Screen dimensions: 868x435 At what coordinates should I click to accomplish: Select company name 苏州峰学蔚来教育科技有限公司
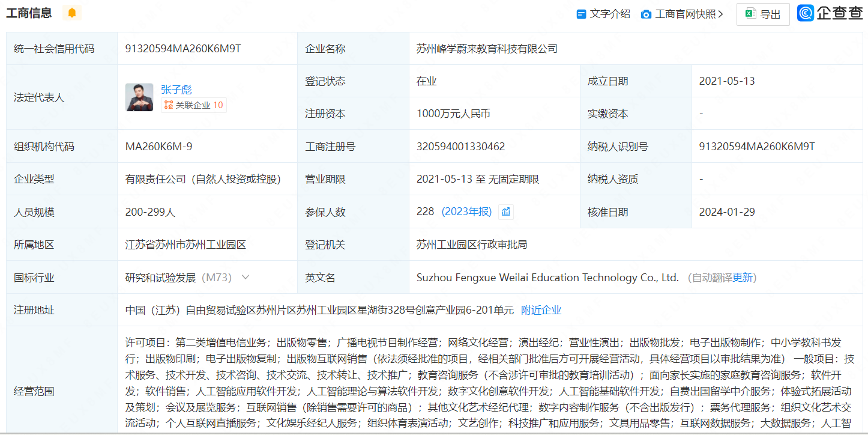point(487,49)
